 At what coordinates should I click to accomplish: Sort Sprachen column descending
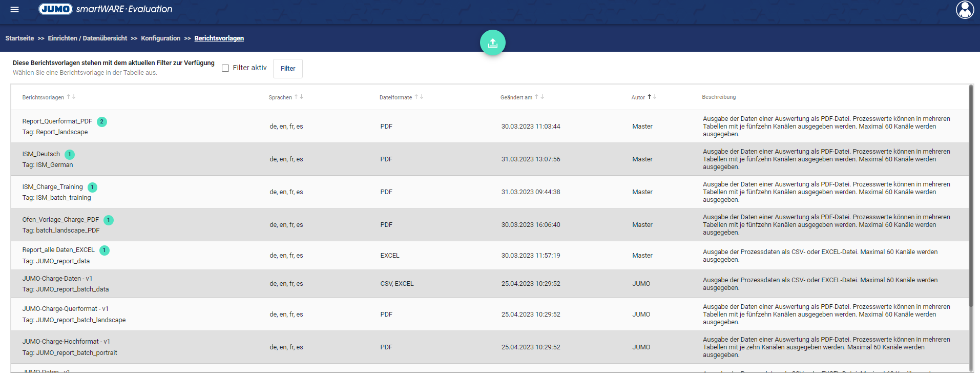point(302,97)
